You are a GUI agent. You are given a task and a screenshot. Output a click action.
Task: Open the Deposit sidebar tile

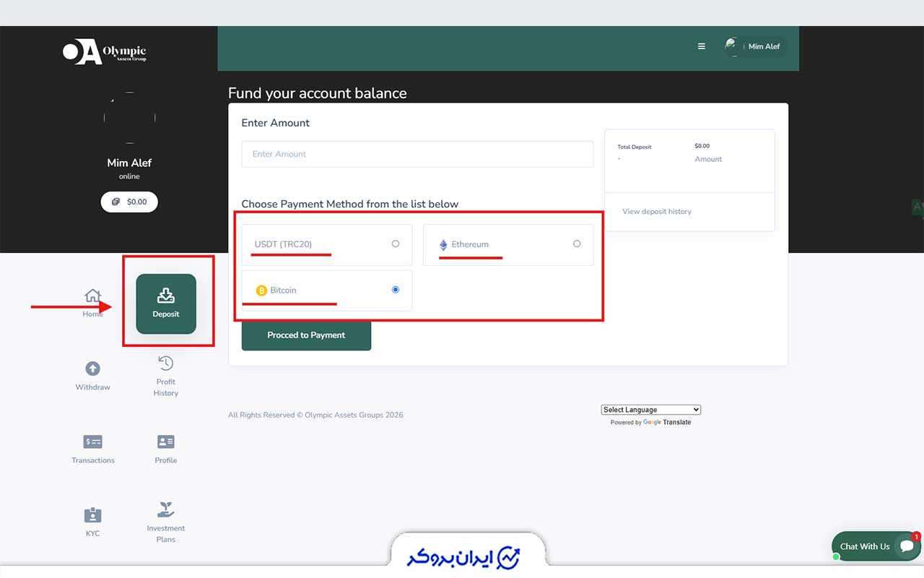166,303
